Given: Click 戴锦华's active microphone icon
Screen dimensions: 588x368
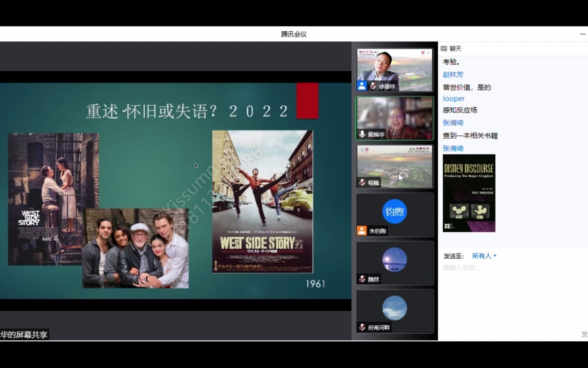Looking at the screenshot, I should tap(362, 134).
